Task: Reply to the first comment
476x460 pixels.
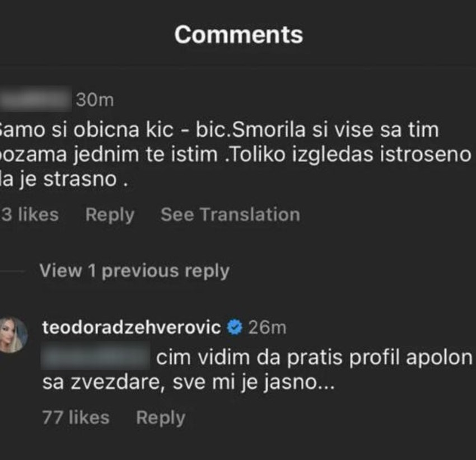Action: (x=110, y=214)
